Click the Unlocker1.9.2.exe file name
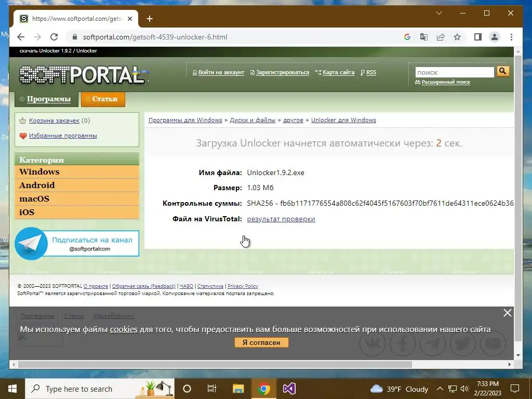The image size is (532, 399). (x=275, y=172)
